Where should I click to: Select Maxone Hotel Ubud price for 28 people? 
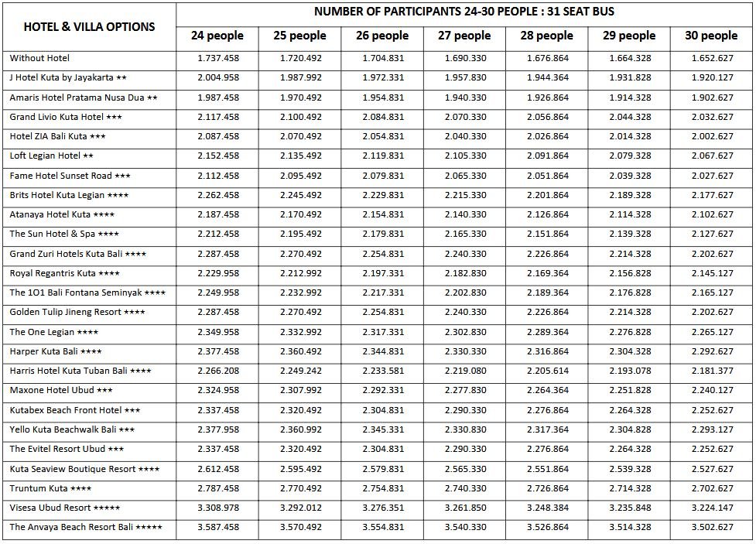[x=548, y=390]
